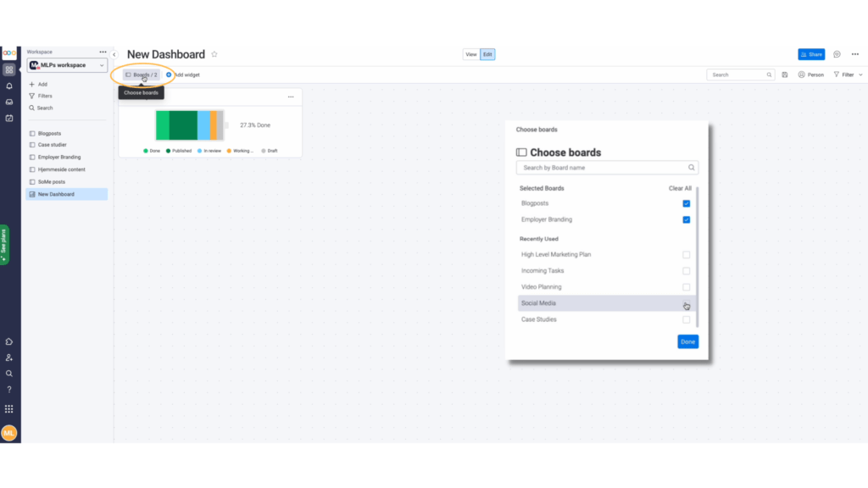Open dashboard three-dot menu at top right
The width and height of the screenshot is (868, 488).
pos(855,54)
